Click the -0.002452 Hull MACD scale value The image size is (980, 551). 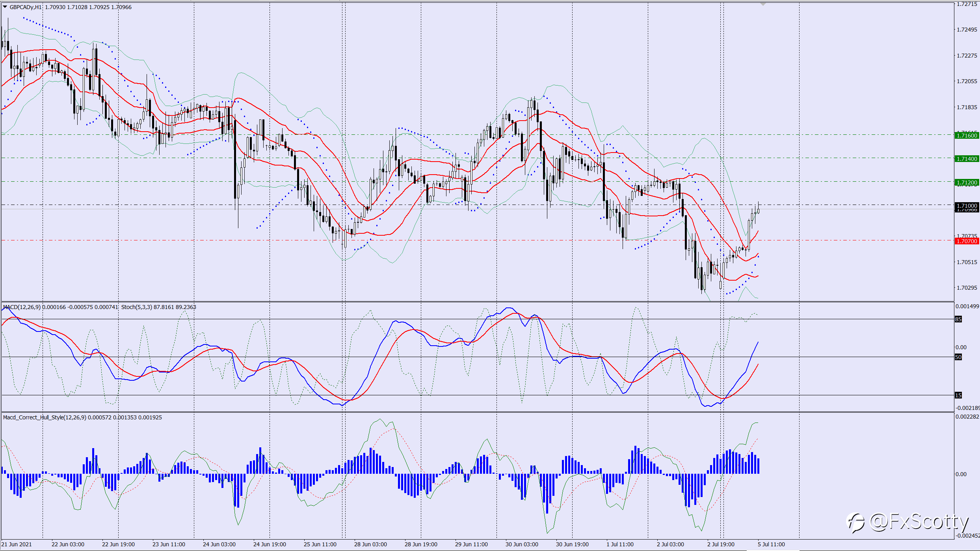click(967, 536)
